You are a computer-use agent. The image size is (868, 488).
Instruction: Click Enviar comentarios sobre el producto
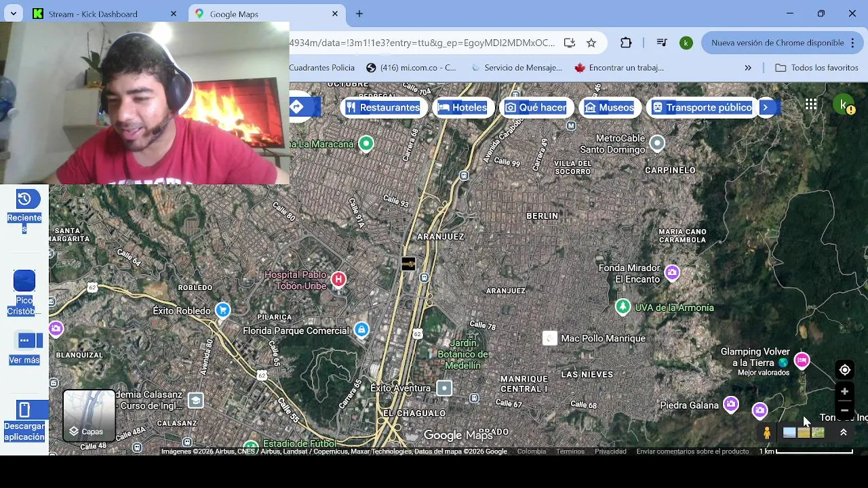[692, 451]
